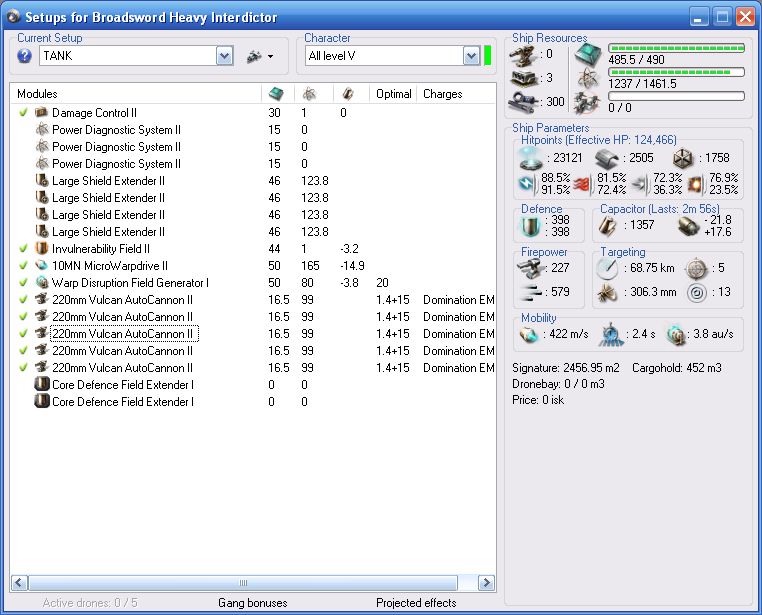The image size is (762, 615).
Task: Click the powergrid icon in Ship Resources
Action: point(587,79)
